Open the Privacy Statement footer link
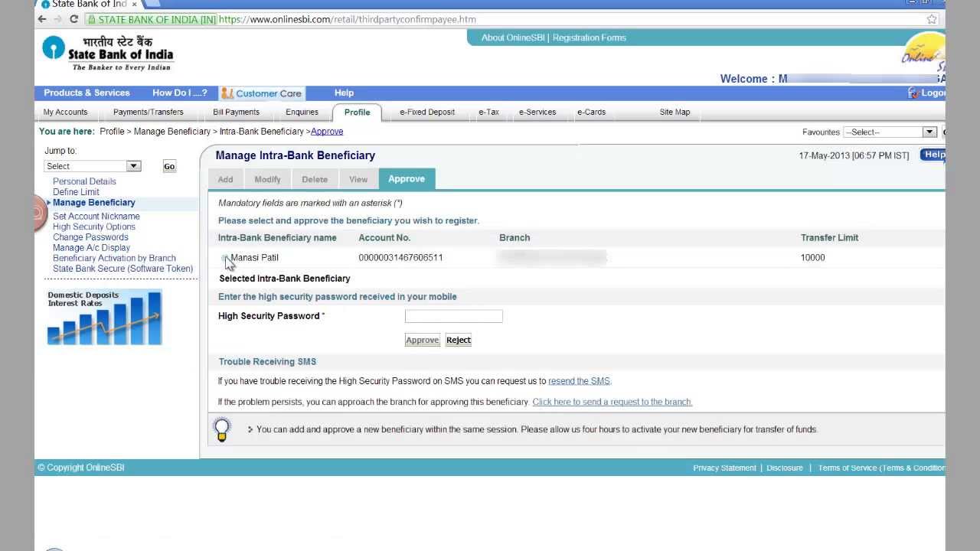This screenshot has width=980, height=551. click(724, 468)
